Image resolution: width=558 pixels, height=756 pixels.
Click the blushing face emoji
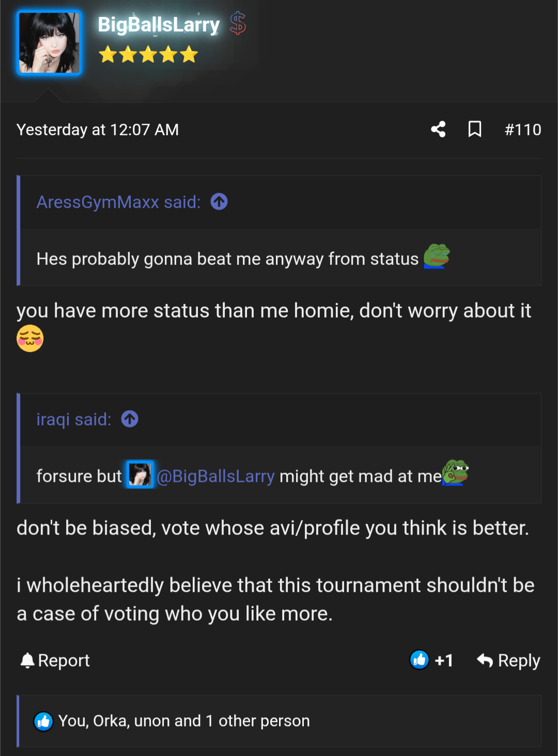click(30, 339)
